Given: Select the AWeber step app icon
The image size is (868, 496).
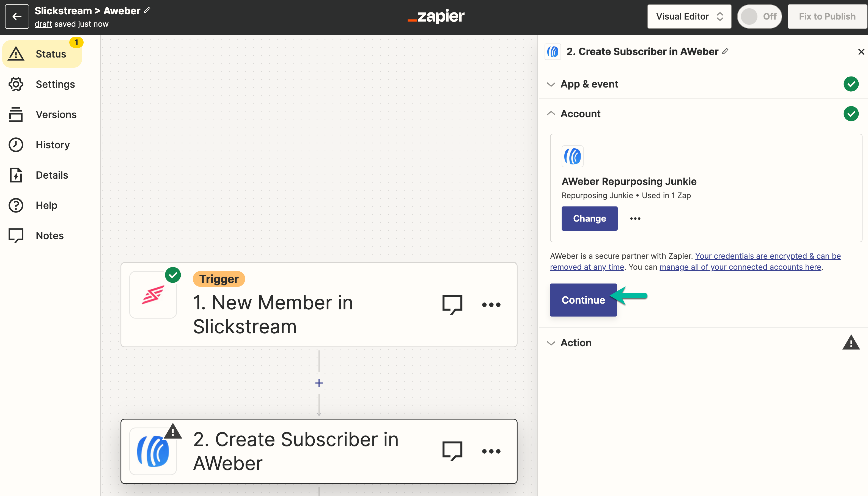Looking at the screenshot, I should [x=153, y=451].
